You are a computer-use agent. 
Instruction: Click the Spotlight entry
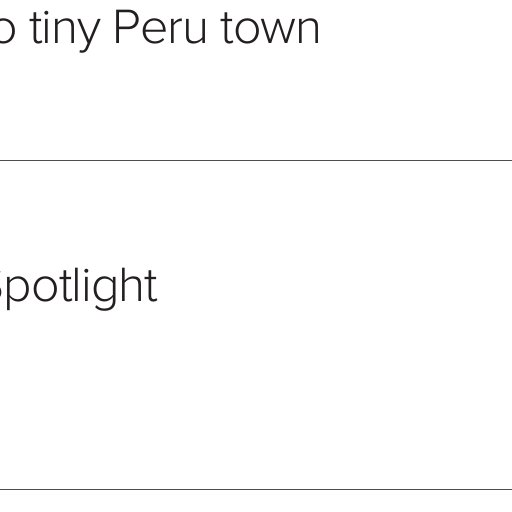point(78,289)
